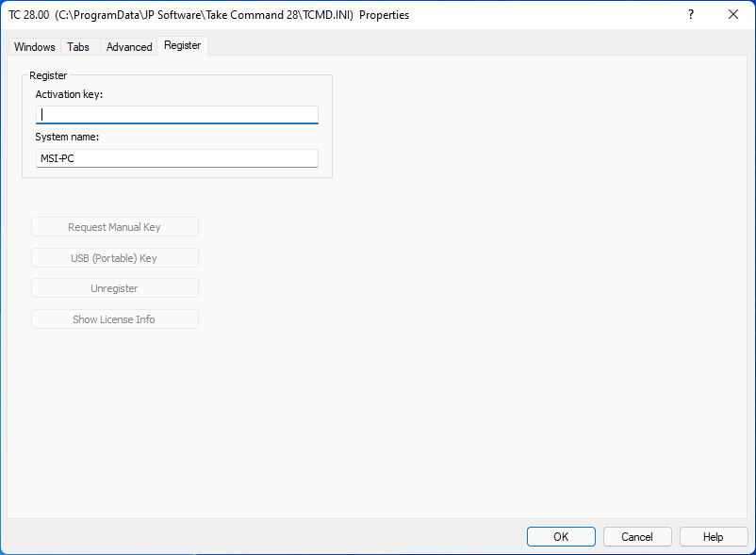
Task: Switch to the Windows tab
Action: click(34, 47)
